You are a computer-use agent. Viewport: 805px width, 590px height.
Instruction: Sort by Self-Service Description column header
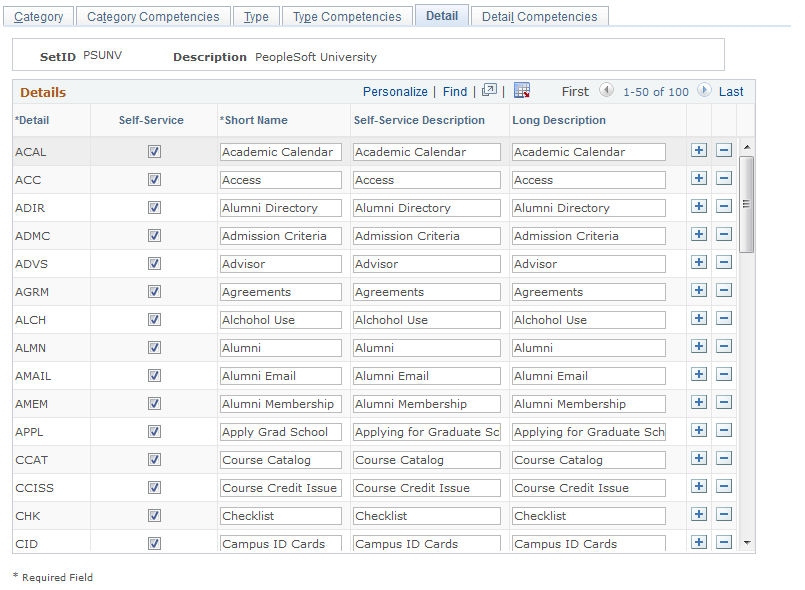click(419, 120)
